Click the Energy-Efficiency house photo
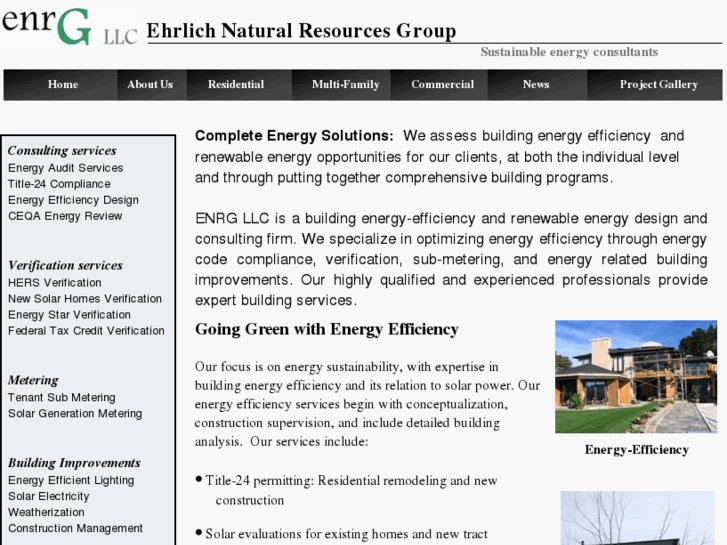Image resolution: width=727 pixels, height=545 pixels. coord(636,377)
